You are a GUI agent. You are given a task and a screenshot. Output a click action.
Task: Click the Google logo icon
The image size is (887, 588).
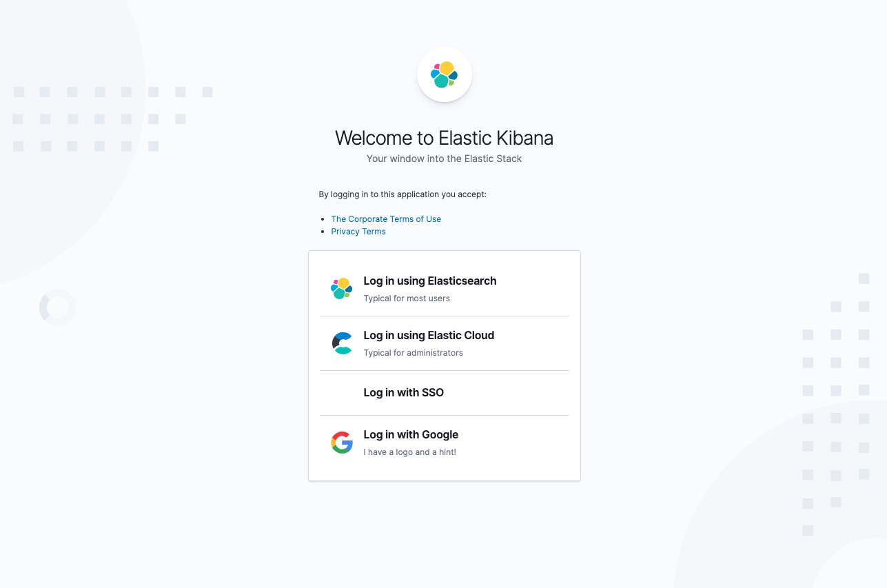342,443
